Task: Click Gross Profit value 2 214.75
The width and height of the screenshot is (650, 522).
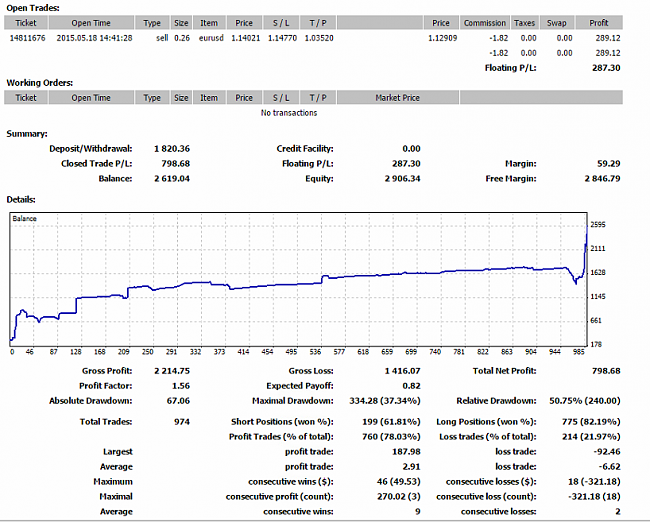Action: pos(172,371)
